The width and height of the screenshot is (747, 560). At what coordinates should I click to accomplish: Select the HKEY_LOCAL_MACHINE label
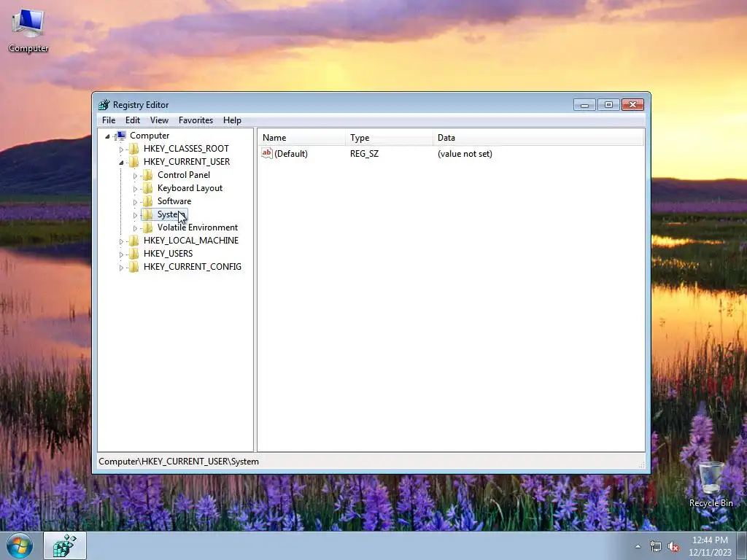pyautogui.click(x=191, y=241)
